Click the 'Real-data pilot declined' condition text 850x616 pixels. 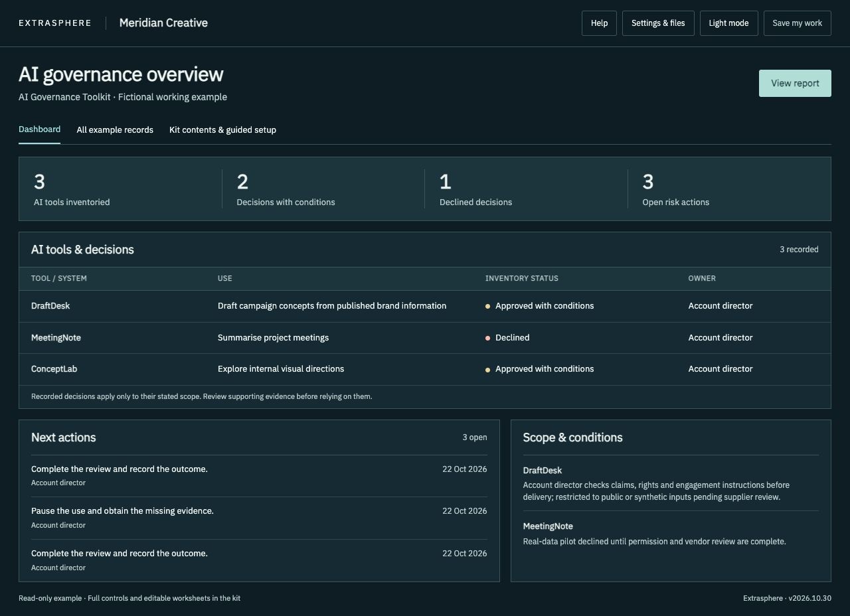click(x=655, y=542)
